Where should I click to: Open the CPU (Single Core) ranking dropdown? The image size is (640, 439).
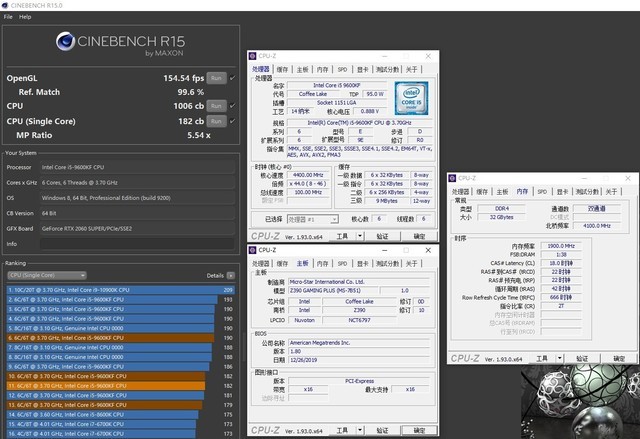point(47,275)
